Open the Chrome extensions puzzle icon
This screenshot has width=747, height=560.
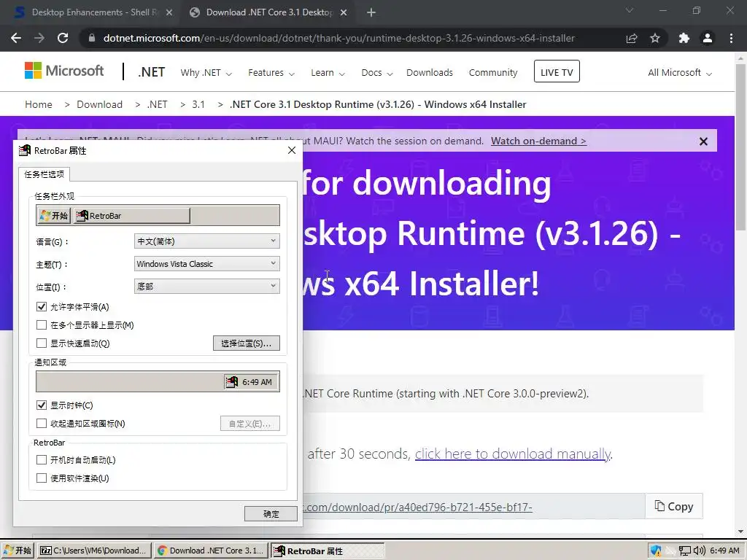pos(684,38)
